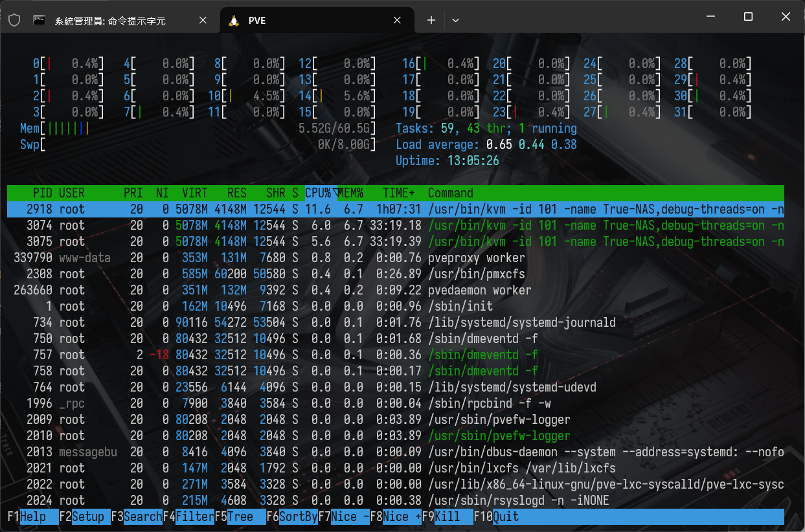Click the shield icon in title bar
This screenshot has height=532, width=805.
point(14,21)
